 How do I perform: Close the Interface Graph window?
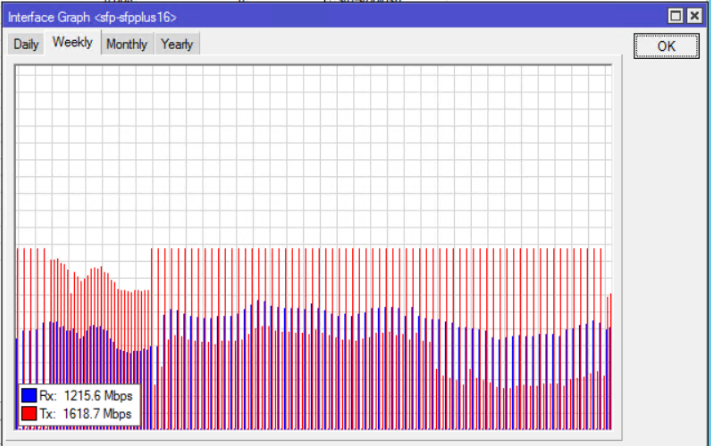coord(694,16)
